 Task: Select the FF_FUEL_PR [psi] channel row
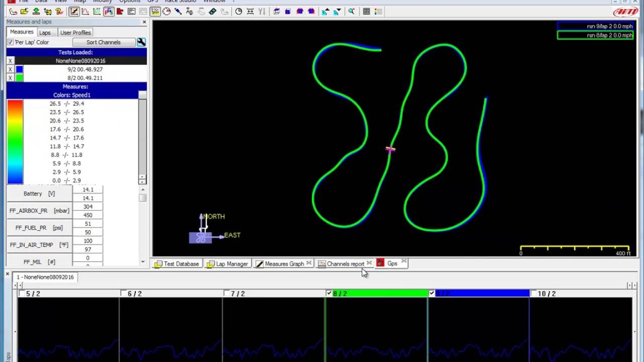pyautogui.click(x=39, y=228)
